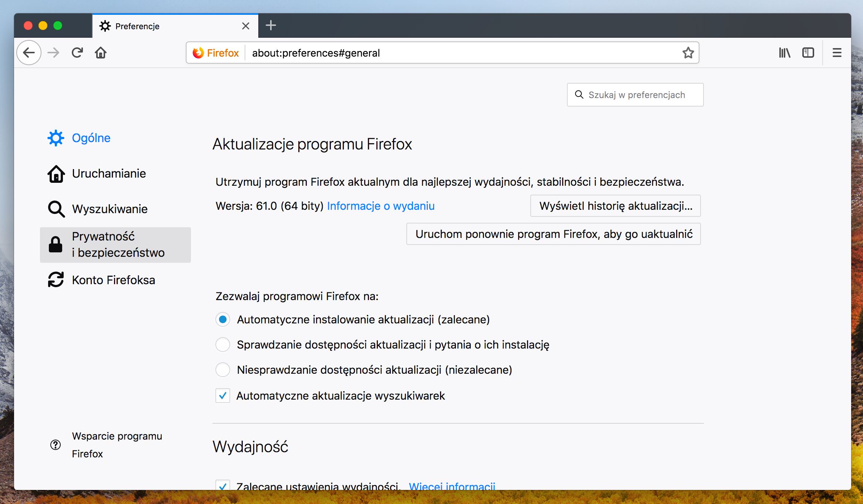Screen dimensions: 863x504
Task: Open the library (Biblioteka) toolbar icon
Action: pyautogui.click(x=784, y=53)
